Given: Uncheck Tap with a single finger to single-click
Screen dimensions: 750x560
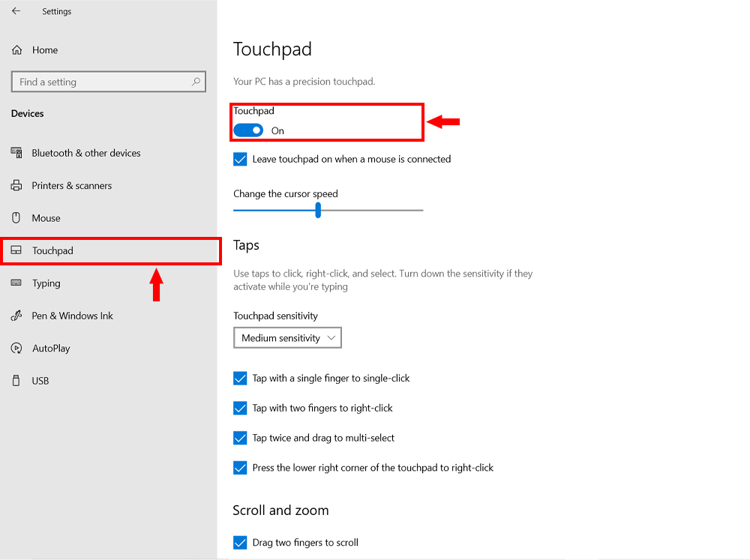Looking at the screenshot, I should click(x=240, y=379).
